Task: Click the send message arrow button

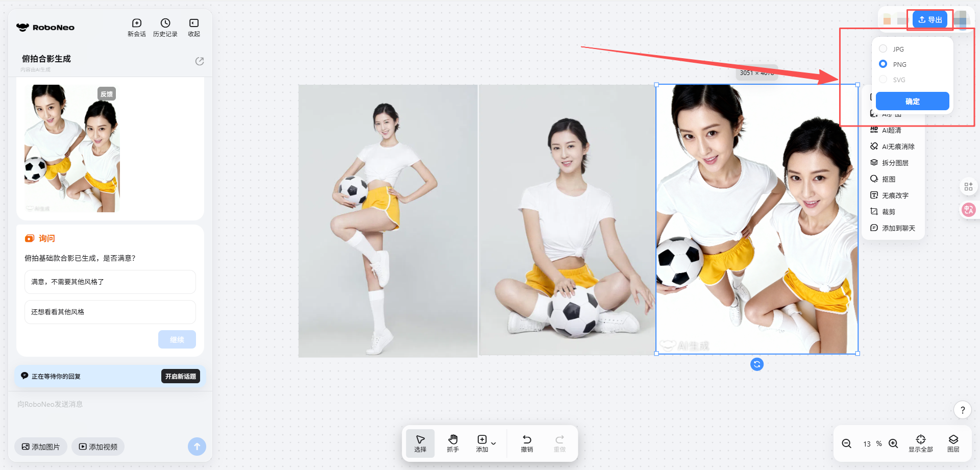Action: pos(197,447)
